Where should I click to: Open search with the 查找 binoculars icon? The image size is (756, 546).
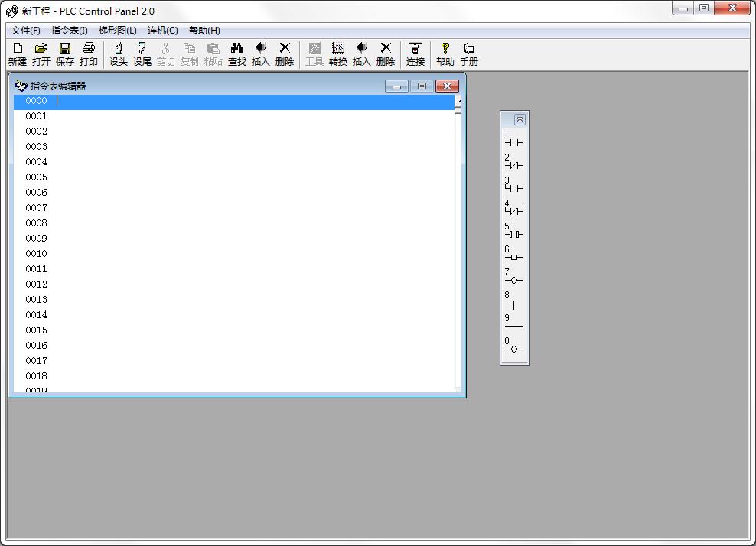click(237, 54)
